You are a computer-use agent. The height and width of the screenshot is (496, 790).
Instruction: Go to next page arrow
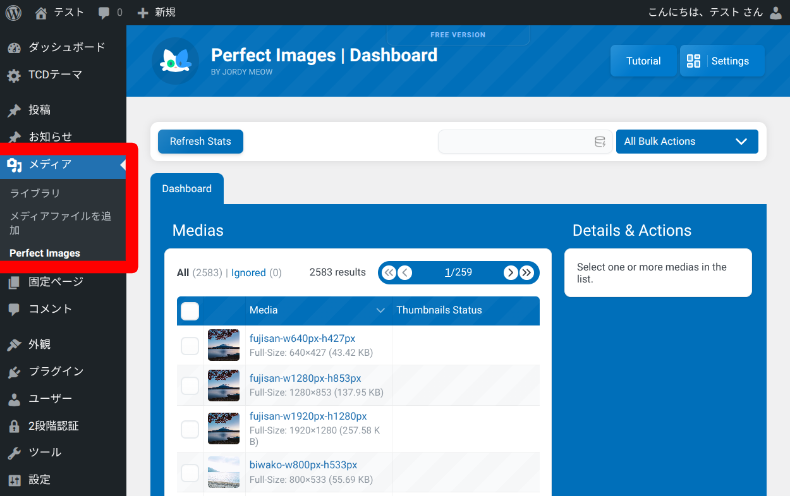[x=510, y=273]
